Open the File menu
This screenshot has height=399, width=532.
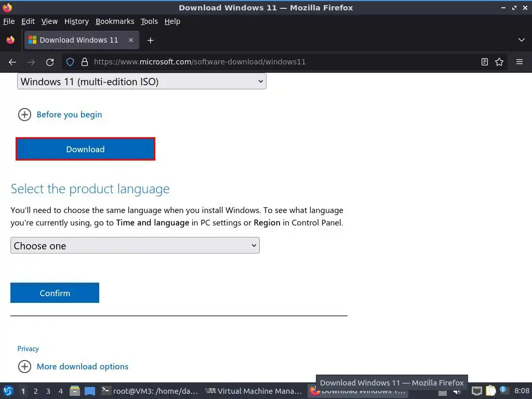[9, 21]
